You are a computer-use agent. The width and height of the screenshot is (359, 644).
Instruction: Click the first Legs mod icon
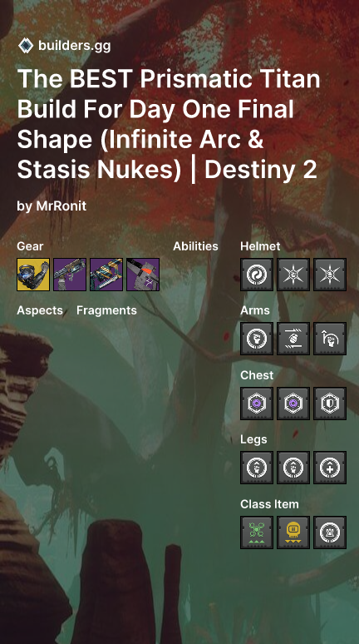(x=257, y=468)
